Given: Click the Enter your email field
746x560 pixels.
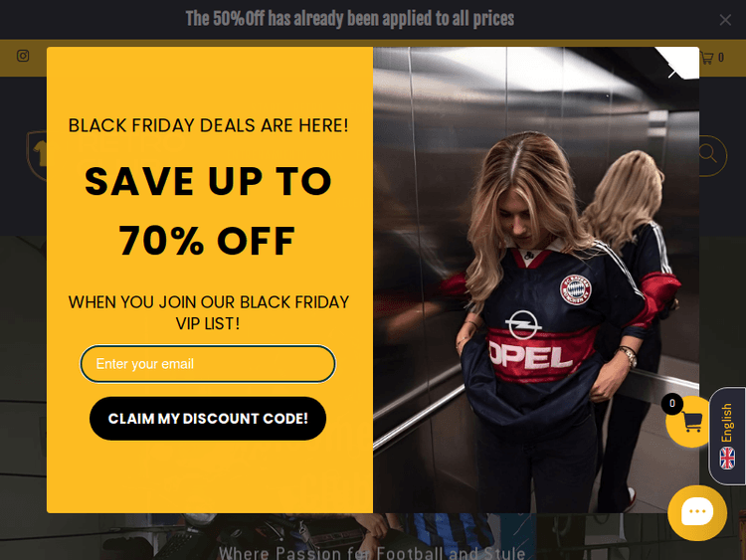Looking at the screenshot, I should (x=208, y=364).
